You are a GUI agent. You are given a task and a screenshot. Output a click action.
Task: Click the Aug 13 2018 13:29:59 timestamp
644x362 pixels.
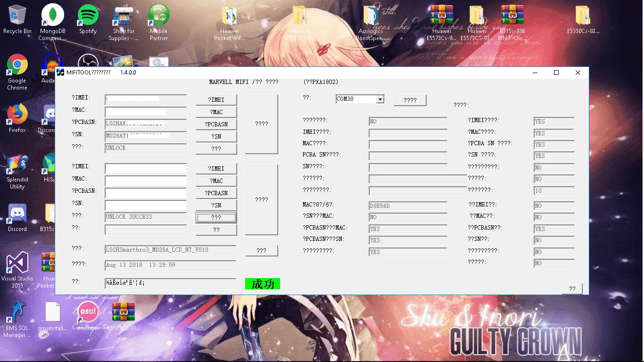(140, 265)
